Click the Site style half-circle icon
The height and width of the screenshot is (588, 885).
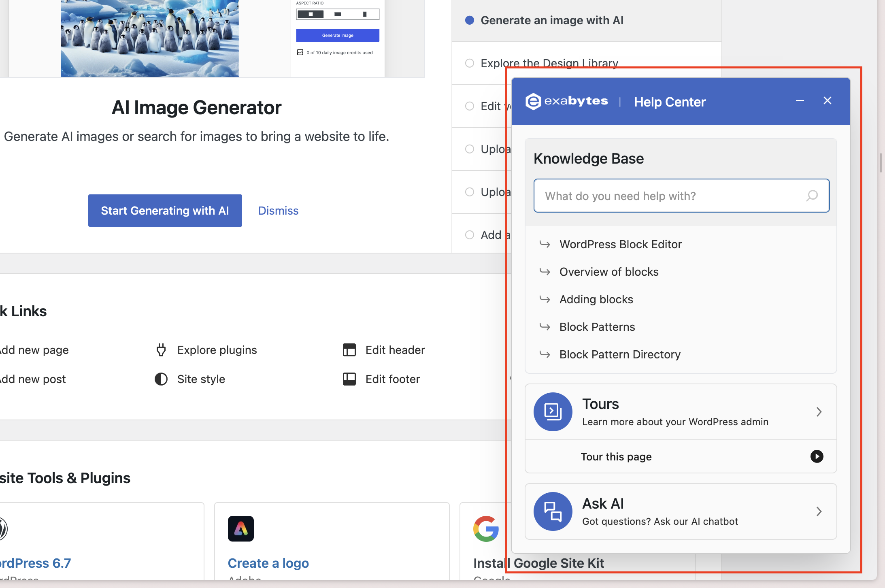[x=161, y=379]
